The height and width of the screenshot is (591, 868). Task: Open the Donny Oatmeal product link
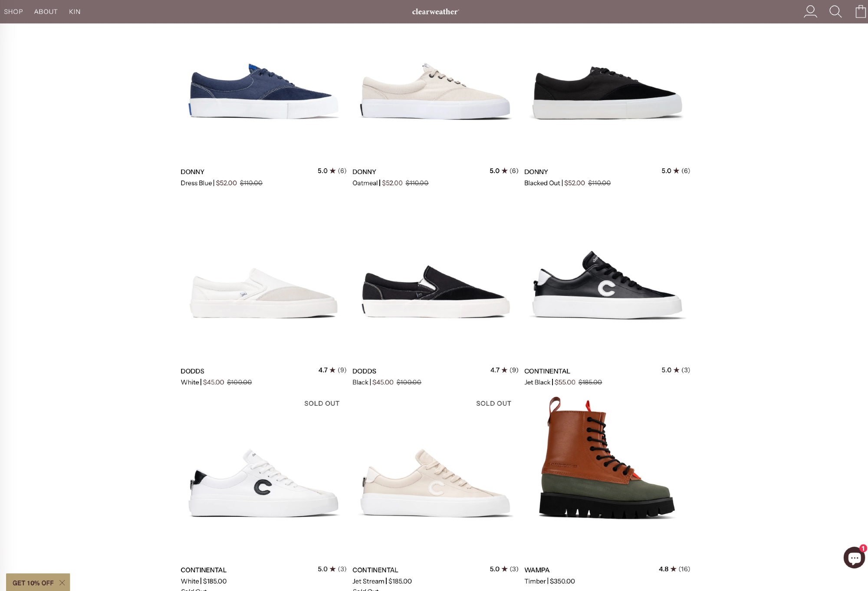coord(364,172)
